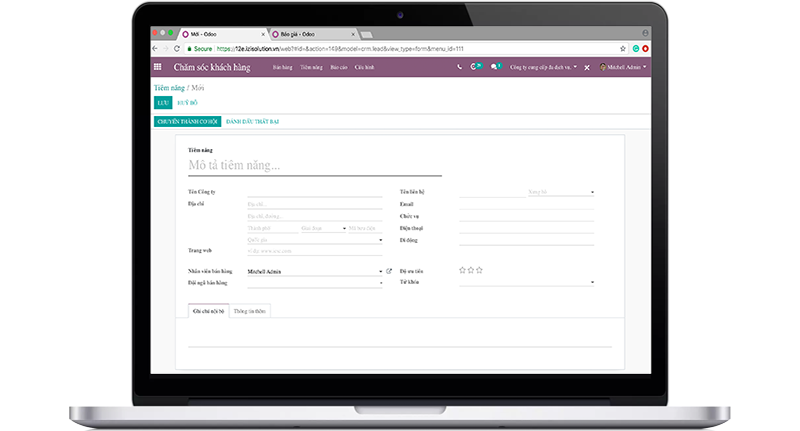The width and height of the screenshot is (800, 431).
Task: Open the Odoo apps grid menu
Action: [157, 67]
